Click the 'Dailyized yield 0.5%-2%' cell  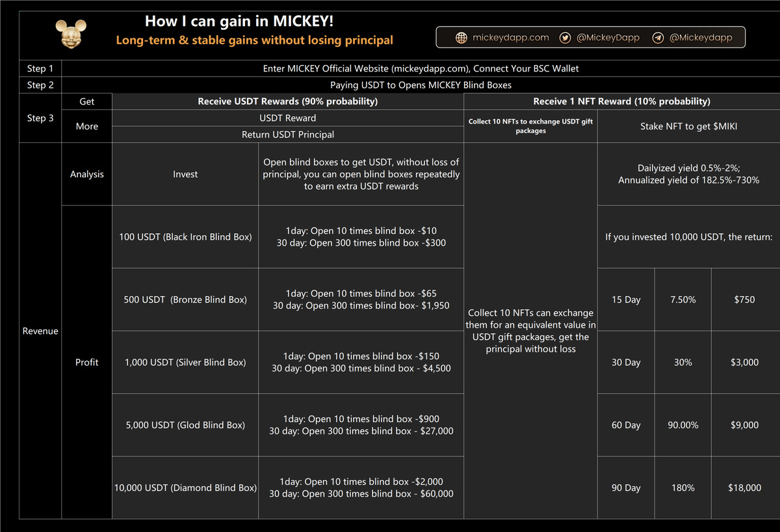pyautogui.click(x=688, y=174)
